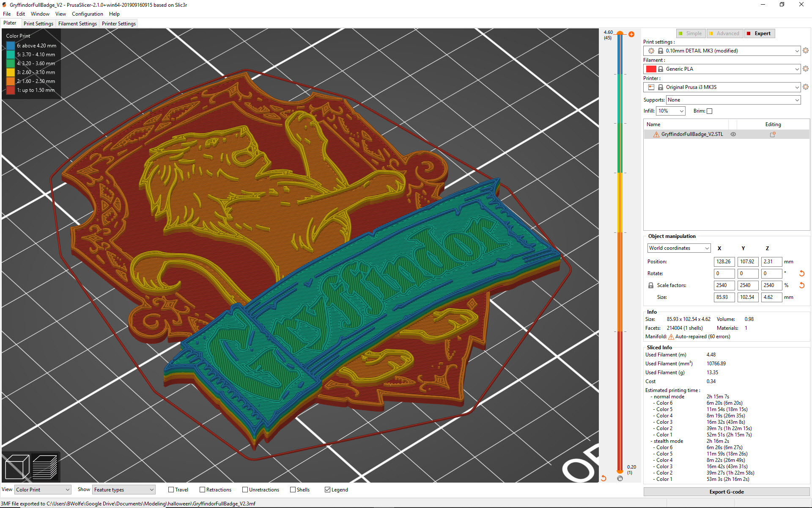Reset scale with the orange arrow icon
Screen dimensions: 812x508
[x=801, y=285]
